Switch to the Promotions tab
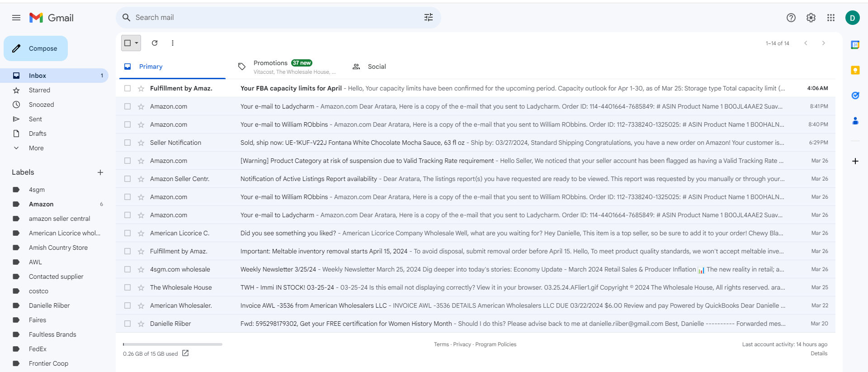This screenshot has width=868, height=372. pyautogui.click(x=287, y=67)
